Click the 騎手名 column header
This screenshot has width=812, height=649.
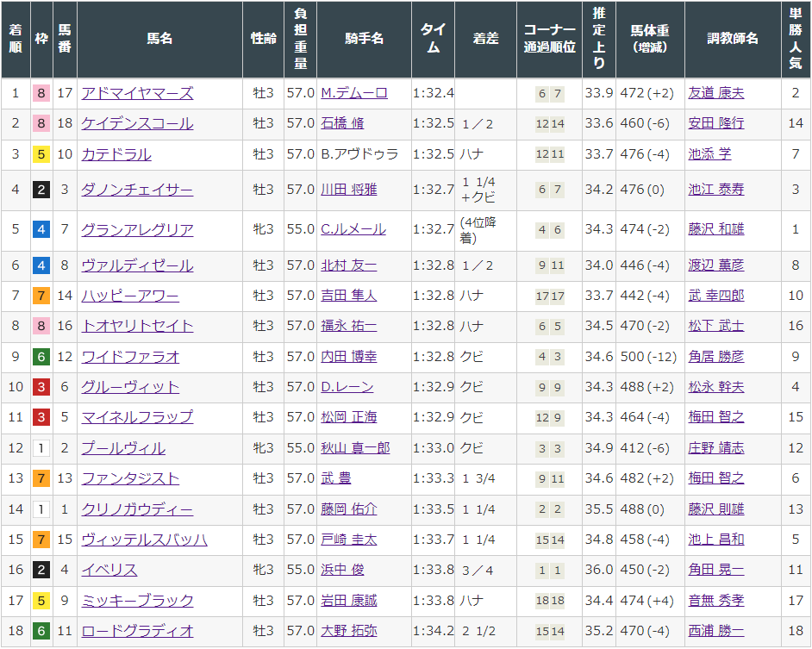[364, 39]
